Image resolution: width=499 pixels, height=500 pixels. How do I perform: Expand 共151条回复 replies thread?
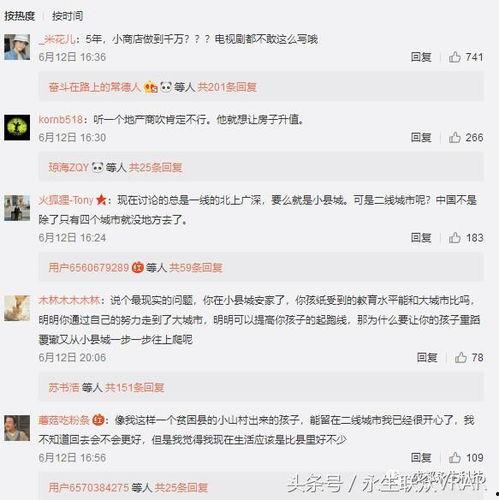click(135, 387)
